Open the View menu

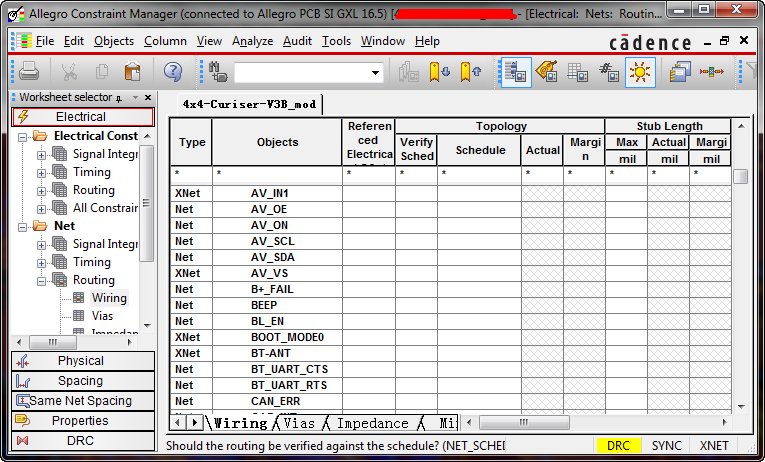coord(209,41)
